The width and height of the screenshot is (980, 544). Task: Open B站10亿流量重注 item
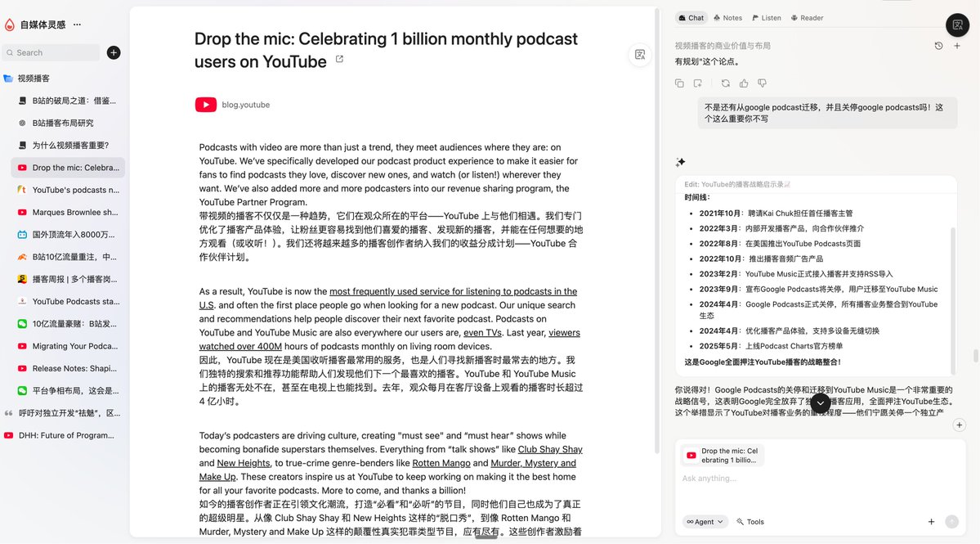click(x=68, y=257)
